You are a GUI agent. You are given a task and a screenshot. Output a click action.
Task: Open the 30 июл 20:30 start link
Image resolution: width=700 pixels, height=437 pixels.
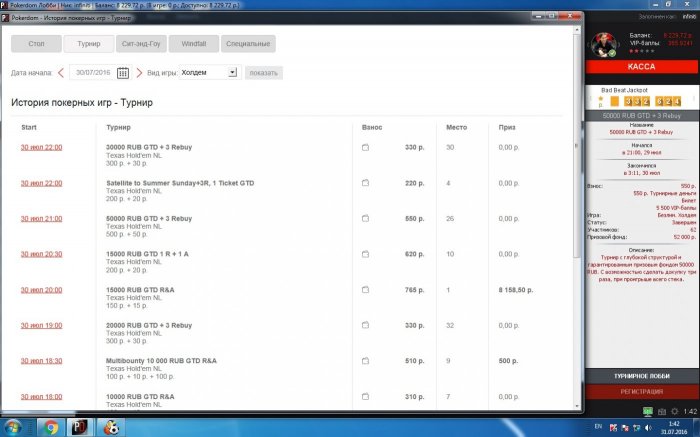pos(42,254)
